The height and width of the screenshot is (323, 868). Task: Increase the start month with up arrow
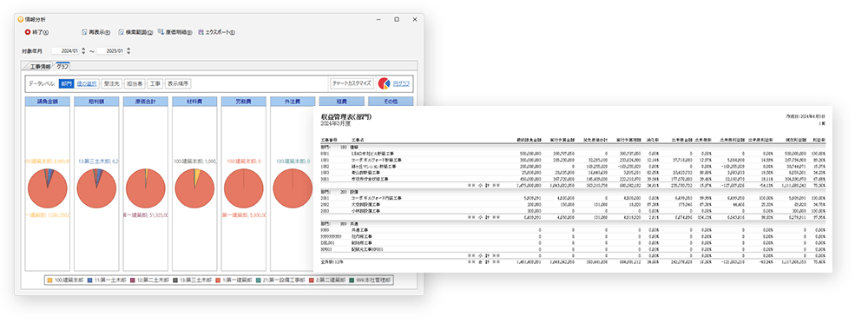click(x=83, y=49)
